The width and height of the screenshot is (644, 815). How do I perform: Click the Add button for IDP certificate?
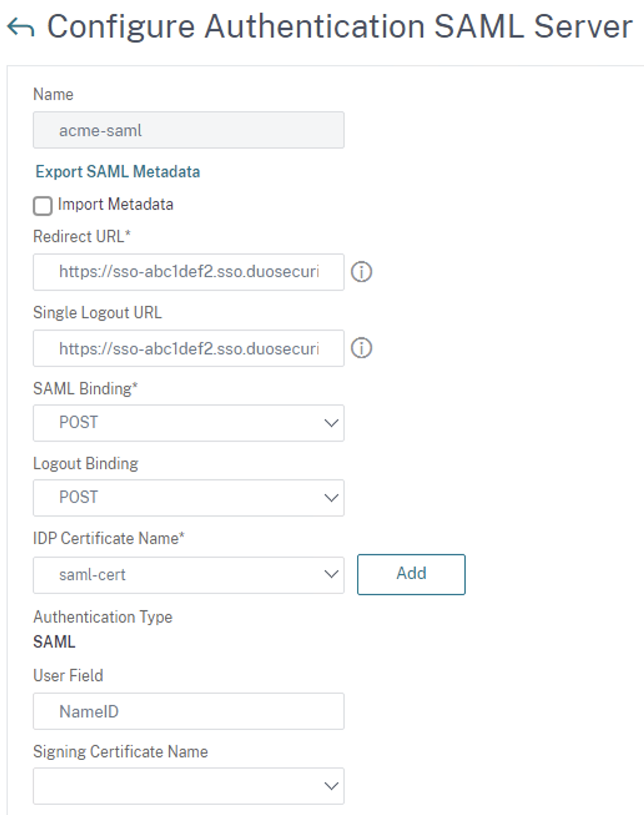pyautogui.click(x=411, y=573)
